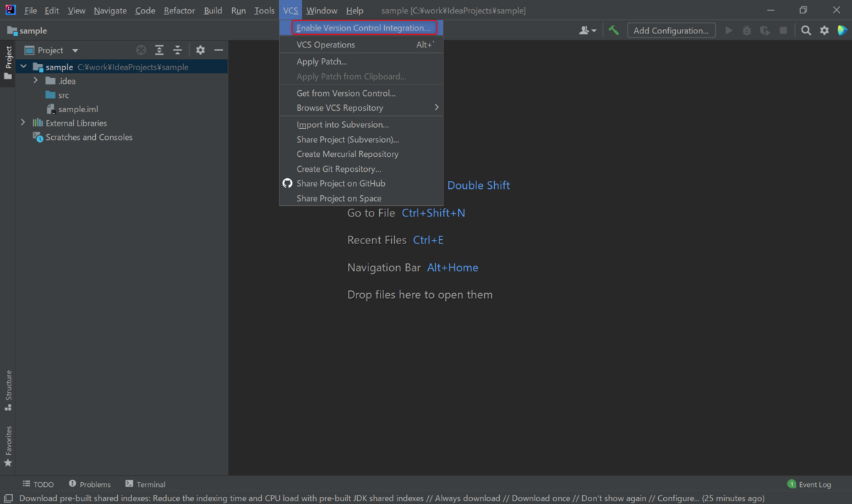Viewport: 852px width, 504px height.
Task: Click the shared indexes status bar notification
Action: [392, 498]
